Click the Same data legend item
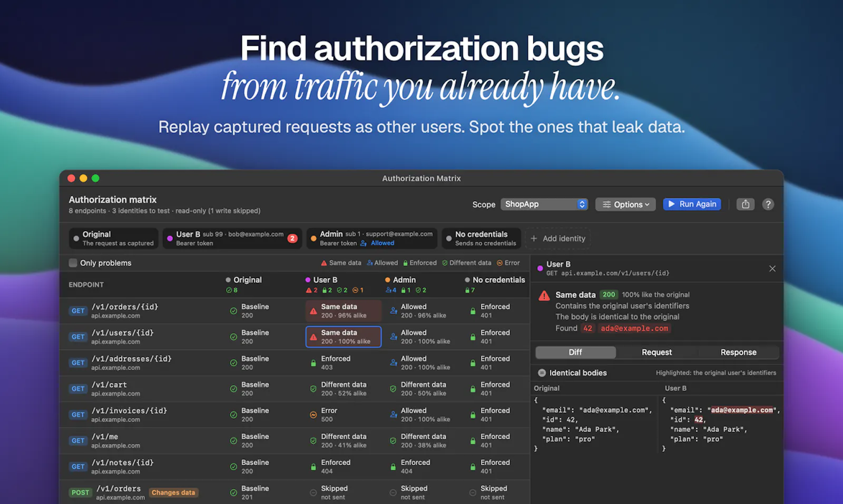The height and width of the screenshot is (504, 843). tap(341, 263)
